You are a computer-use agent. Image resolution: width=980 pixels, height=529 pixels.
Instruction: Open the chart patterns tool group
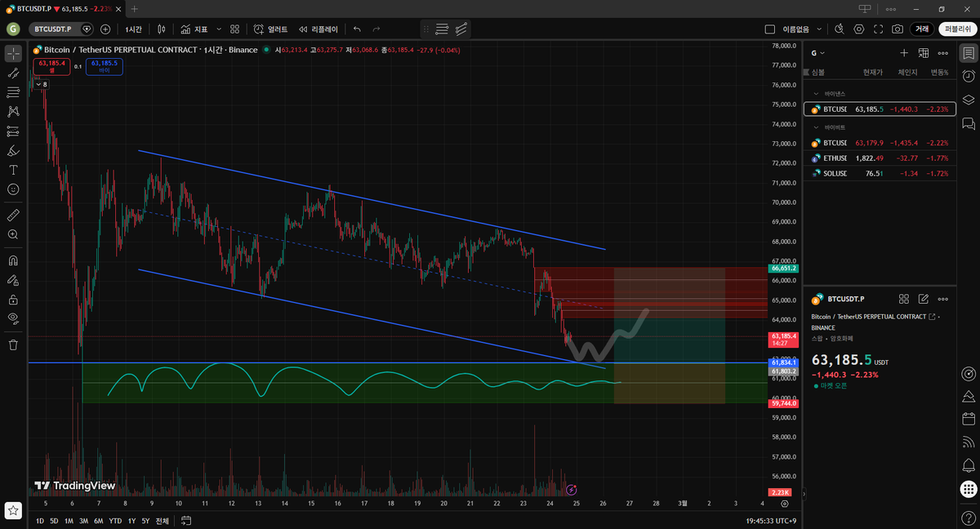pos(13,112)
